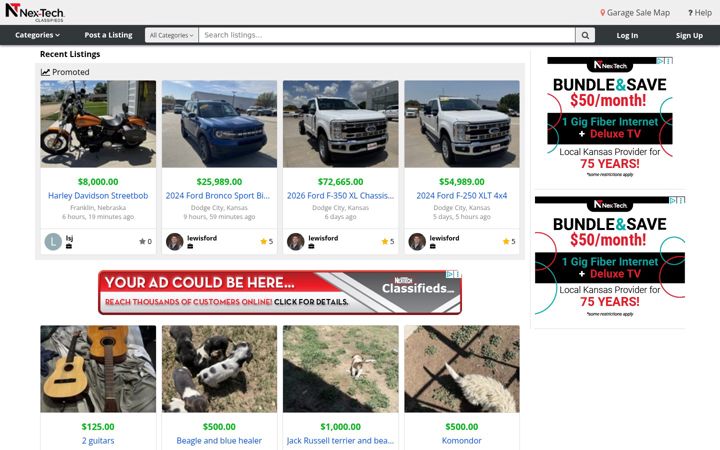Click the $125.00 price
This screenshot has width=720, height=450.
tap(98, 427)
